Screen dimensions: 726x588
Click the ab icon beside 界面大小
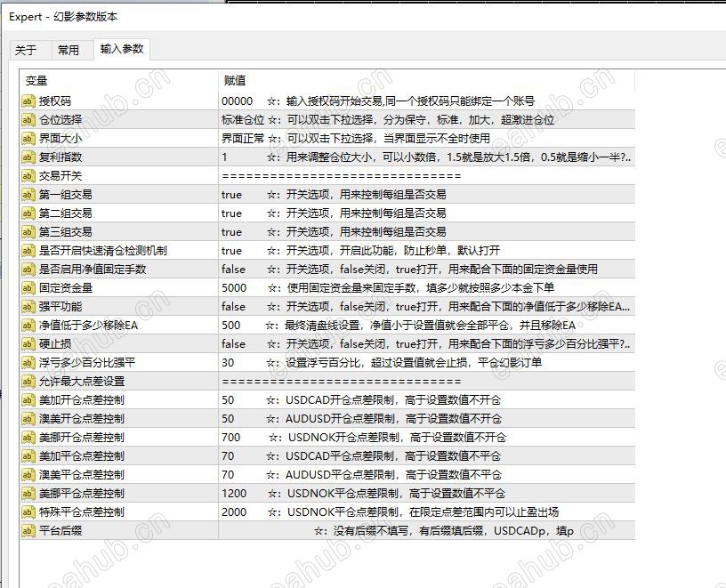(x=28, y=139)
